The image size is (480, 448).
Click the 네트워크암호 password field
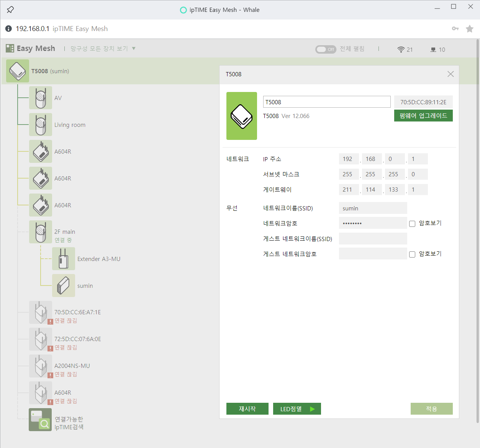373,223
